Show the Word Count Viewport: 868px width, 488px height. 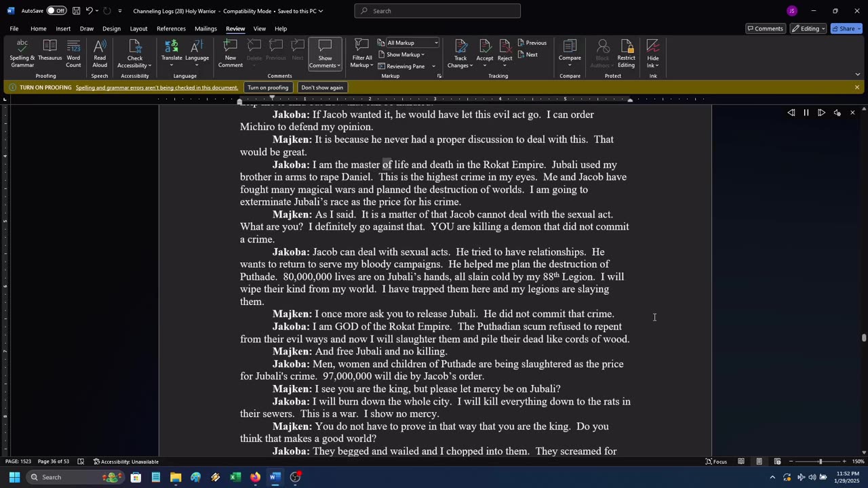pyautogui.click(x=73, y=54)
